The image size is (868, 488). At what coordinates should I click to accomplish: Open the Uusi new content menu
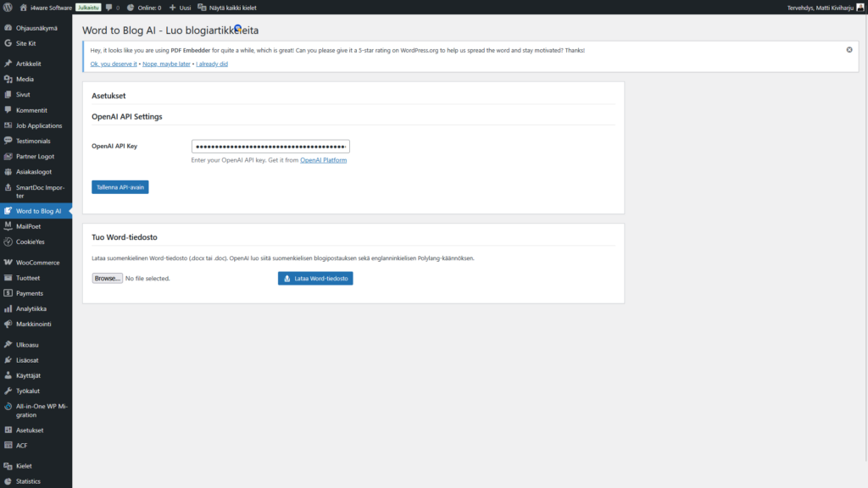[x=179, y=8]
